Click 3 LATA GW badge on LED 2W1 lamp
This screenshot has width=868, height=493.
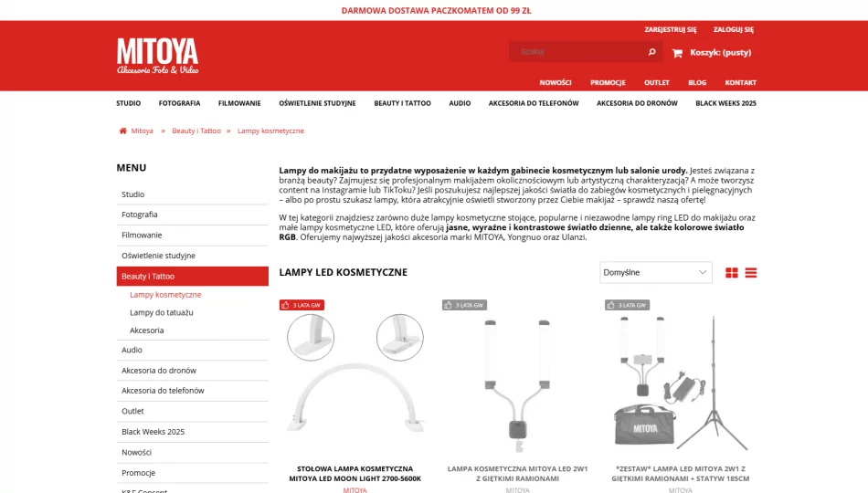pos(464,305)
